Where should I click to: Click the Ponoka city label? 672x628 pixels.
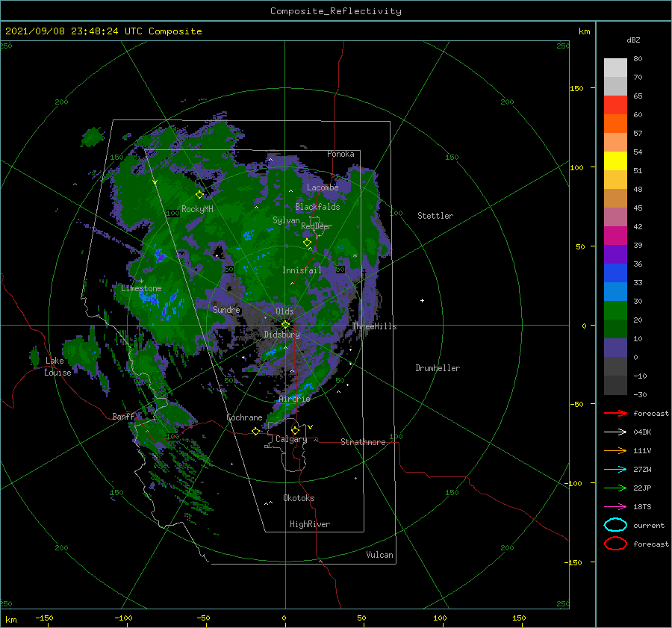(340, 154)
